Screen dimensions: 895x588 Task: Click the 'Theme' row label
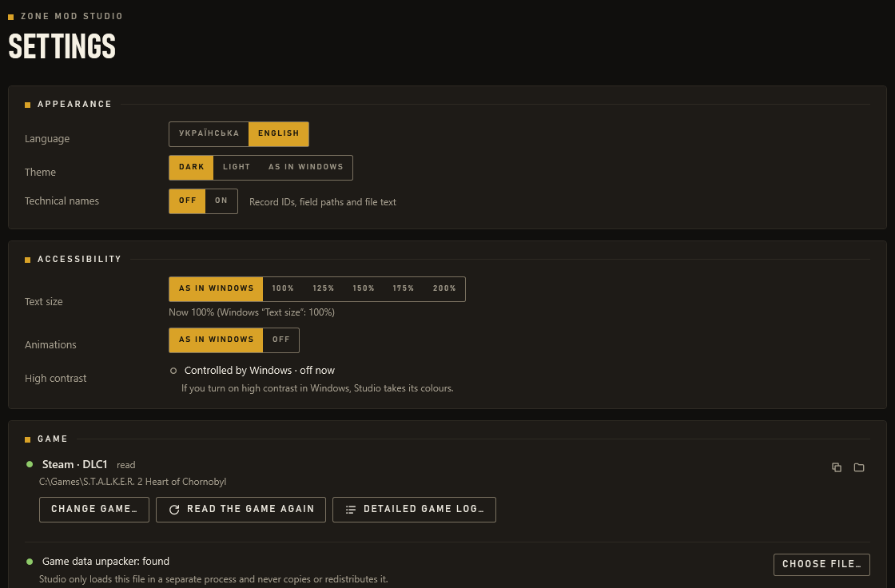40,173
